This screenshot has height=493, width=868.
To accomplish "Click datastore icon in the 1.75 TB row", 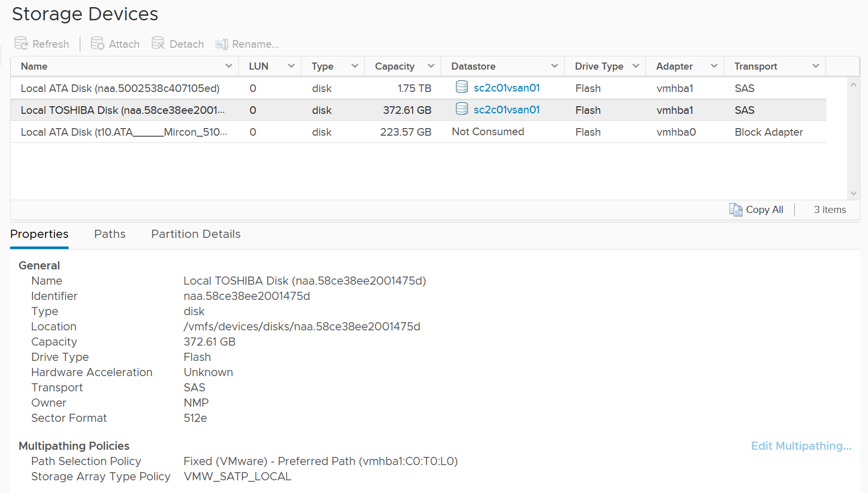I will pos(461,87).
